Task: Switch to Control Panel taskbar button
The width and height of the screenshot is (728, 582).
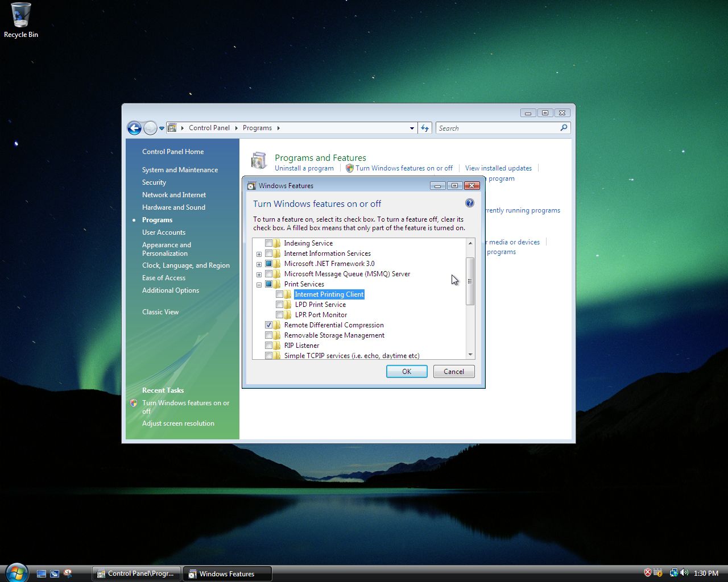Action: click(x=136, y=573)
